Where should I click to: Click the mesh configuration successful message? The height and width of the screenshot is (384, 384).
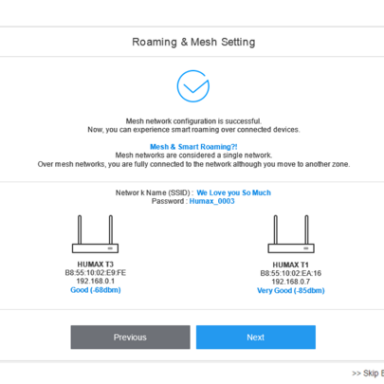[194, 121]
